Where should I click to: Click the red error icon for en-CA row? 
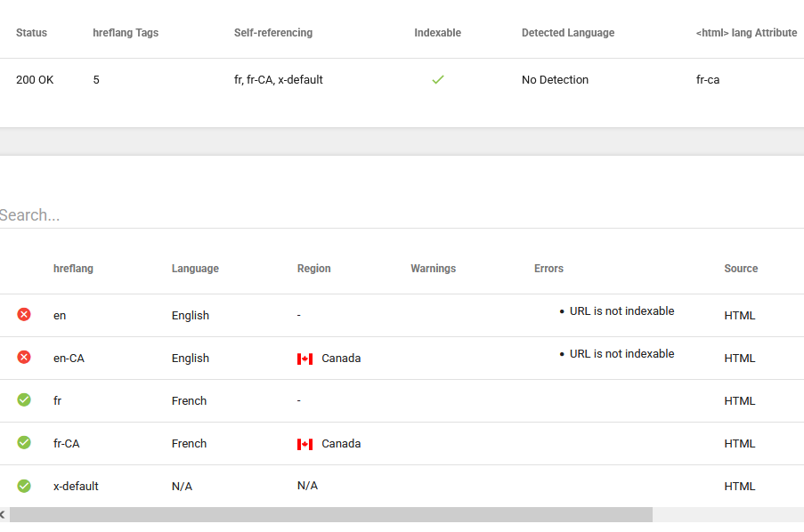[x=24, y=358]
